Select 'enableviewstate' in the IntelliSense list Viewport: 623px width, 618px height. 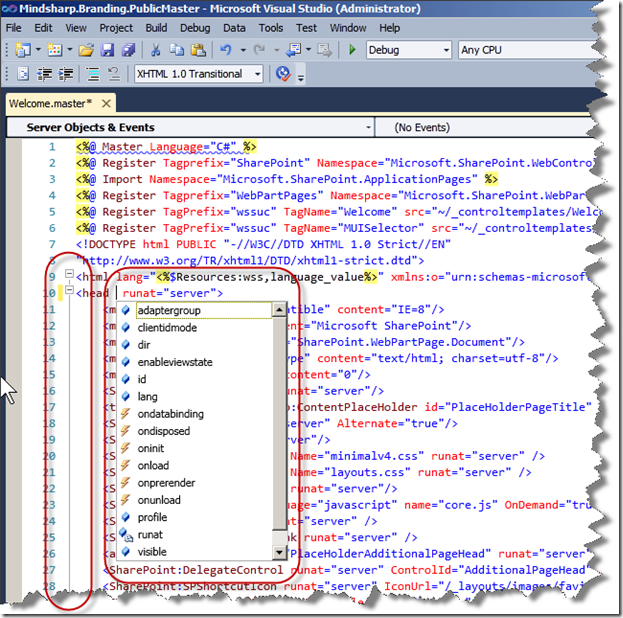pyautogui.click(x=175, y=362)
